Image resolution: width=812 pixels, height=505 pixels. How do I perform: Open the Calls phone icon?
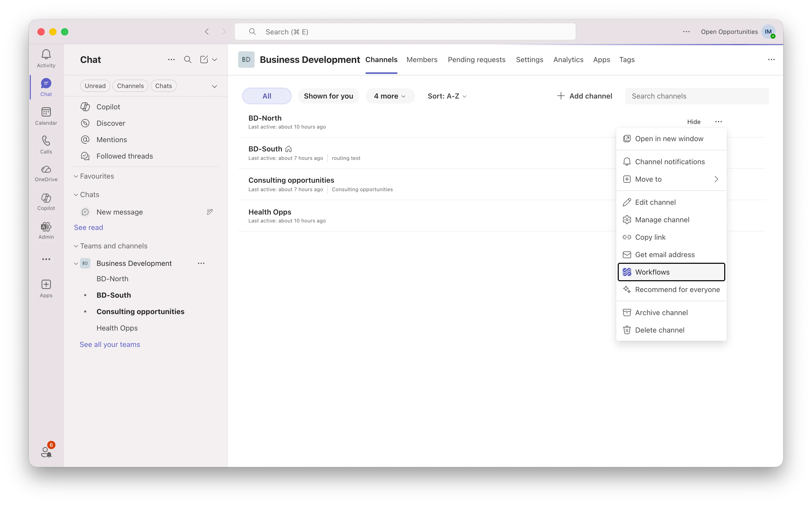(x=46, y=145)
